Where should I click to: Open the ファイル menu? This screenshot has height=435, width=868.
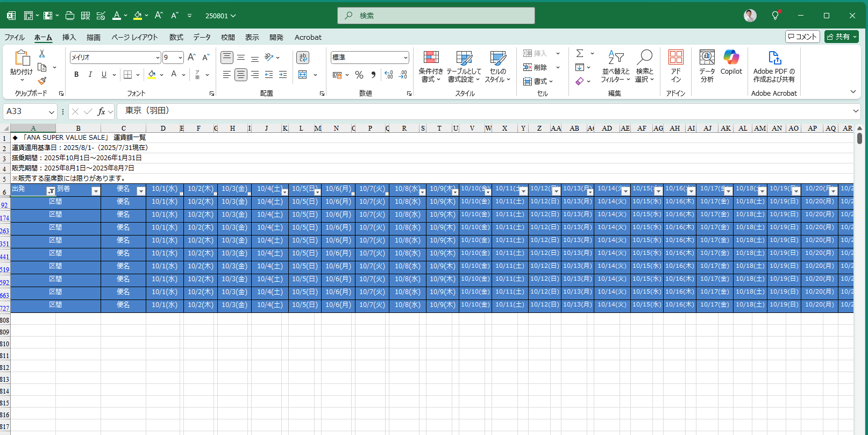coord(15,37)
